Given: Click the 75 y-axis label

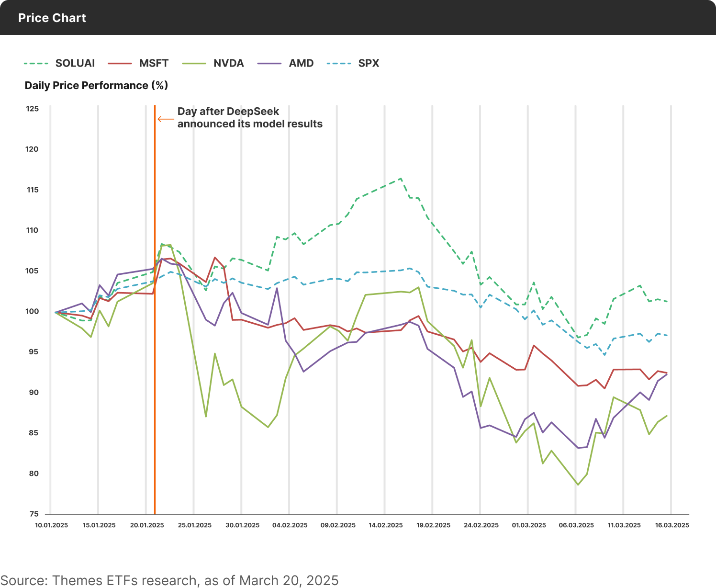Looking at the screenshot, I should click(x=34, y=514).
